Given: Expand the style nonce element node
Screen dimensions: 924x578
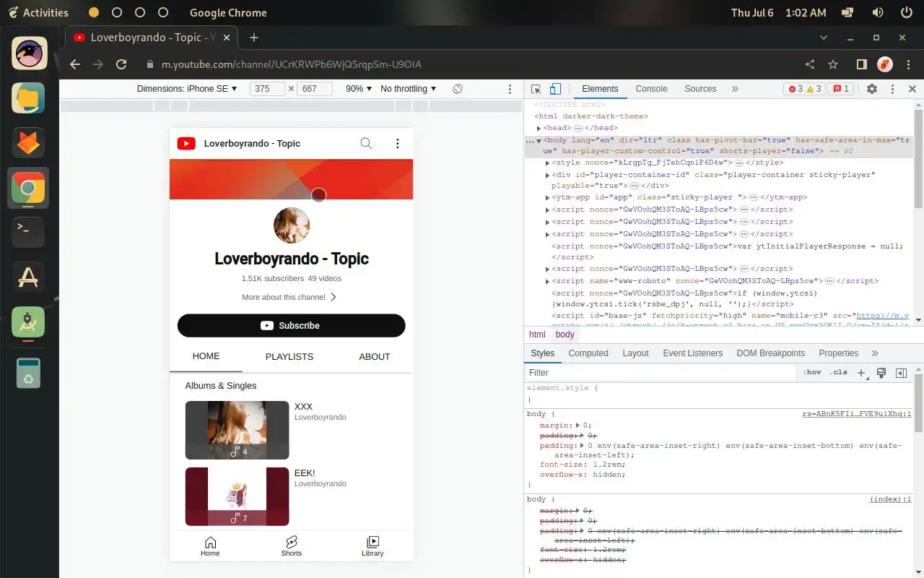Looking at the screenshot, I should click(x=547, y=163).
